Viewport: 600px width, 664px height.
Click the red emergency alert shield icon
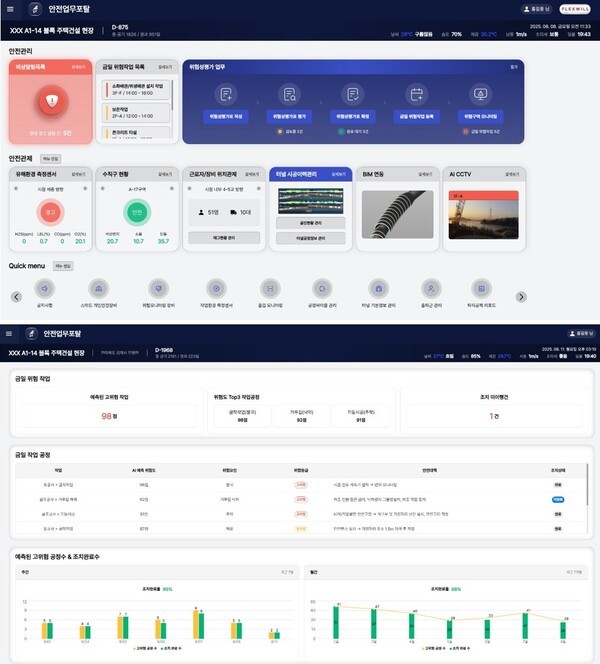coord(52,101)
